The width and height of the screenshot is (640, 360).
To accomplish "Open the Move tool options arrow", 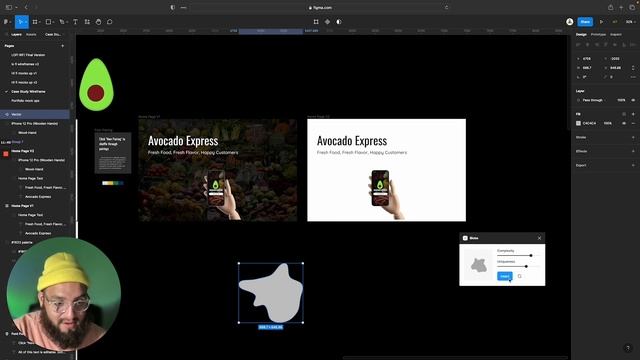I will pos(26,22).
